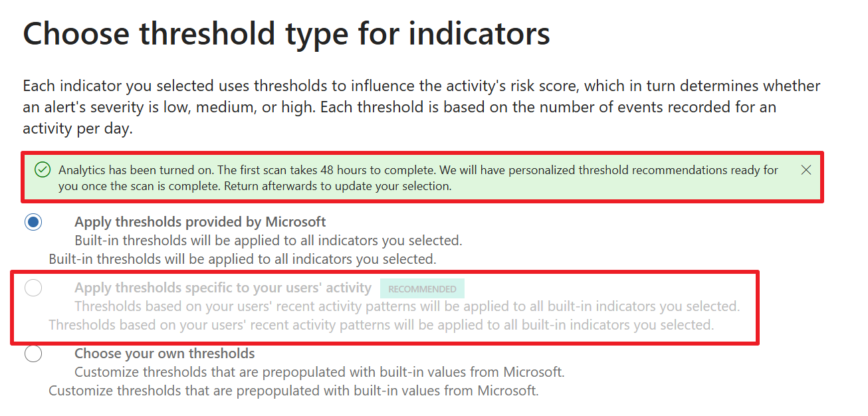868x416 pixels.
Task: Click the green checkmark icon in the banner
Action: tap(42, 169)
